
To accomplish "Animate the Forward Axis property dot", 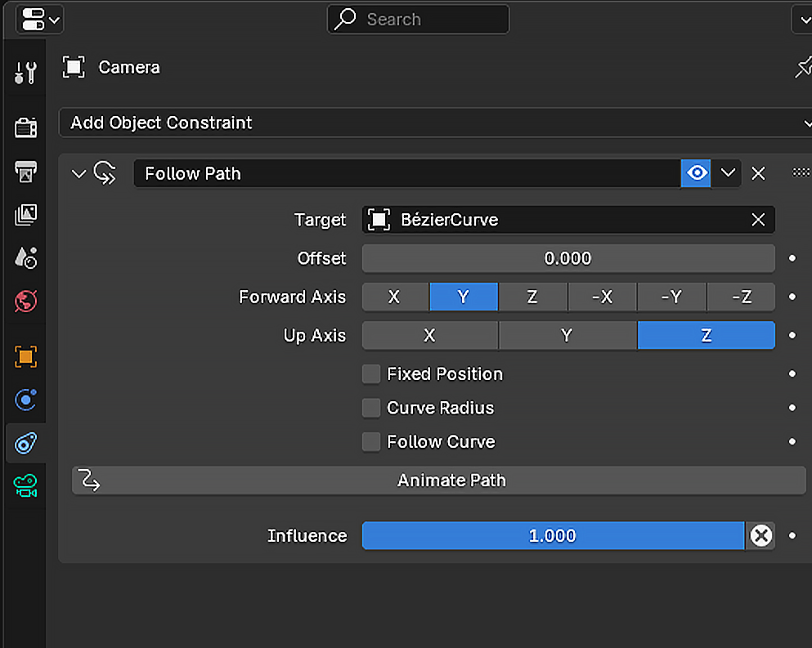I will point(792,297).
